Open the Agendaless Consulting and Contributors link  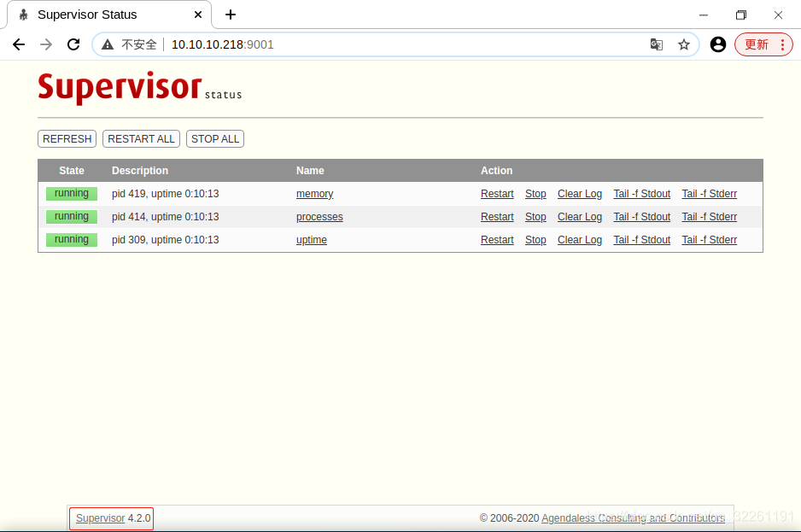pos(633,518)
